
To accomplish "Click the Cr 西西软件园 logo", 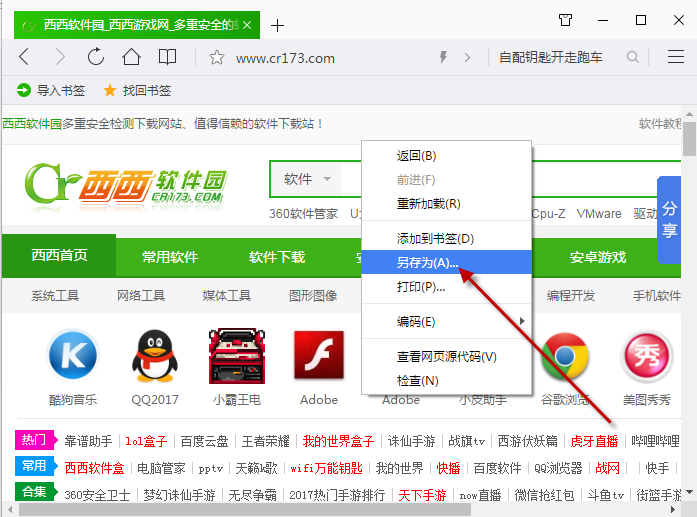I will tap(125, 187).
